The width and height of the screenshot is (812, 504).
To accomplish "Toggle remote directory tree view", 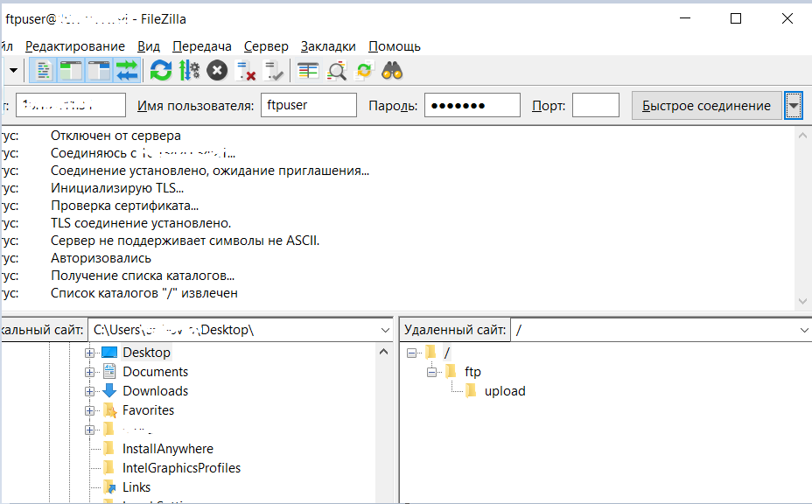I will 99,70.
